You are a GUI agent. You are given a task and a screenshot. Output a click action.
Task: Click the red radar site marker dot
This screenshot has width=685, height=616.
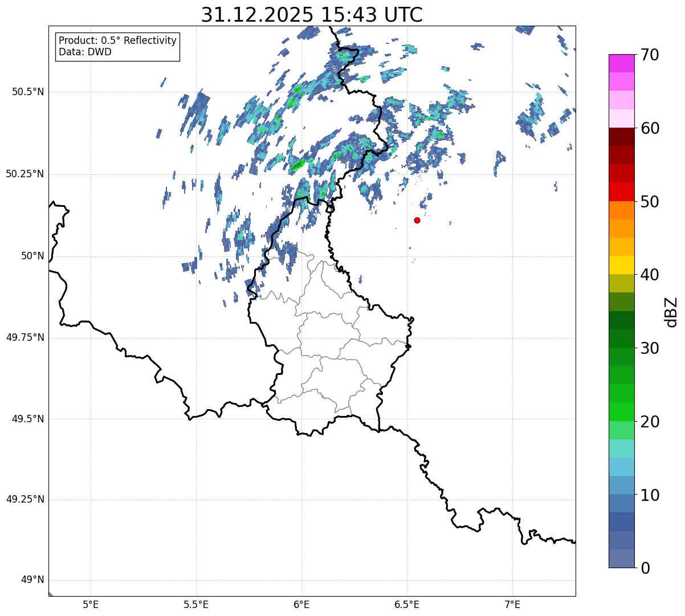click(x=417, y=220)
